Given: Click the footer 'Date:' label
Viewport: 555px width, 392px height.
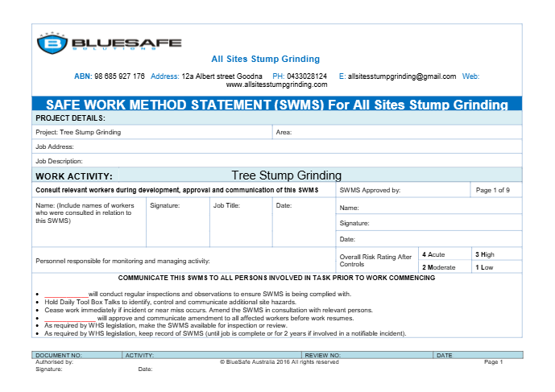Looking at the screenshot, I should click(x=145, y=369).
